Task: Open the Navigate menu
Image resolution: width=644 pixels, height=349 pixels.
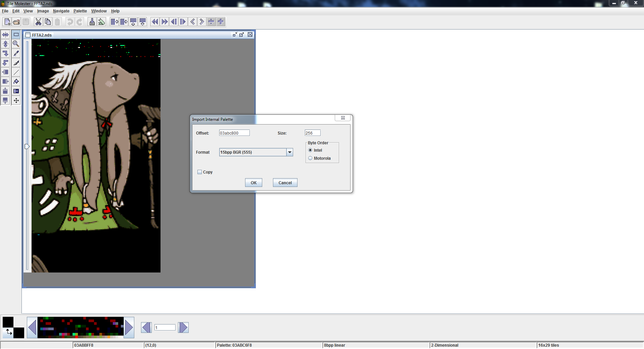Action: click(61, 11)
